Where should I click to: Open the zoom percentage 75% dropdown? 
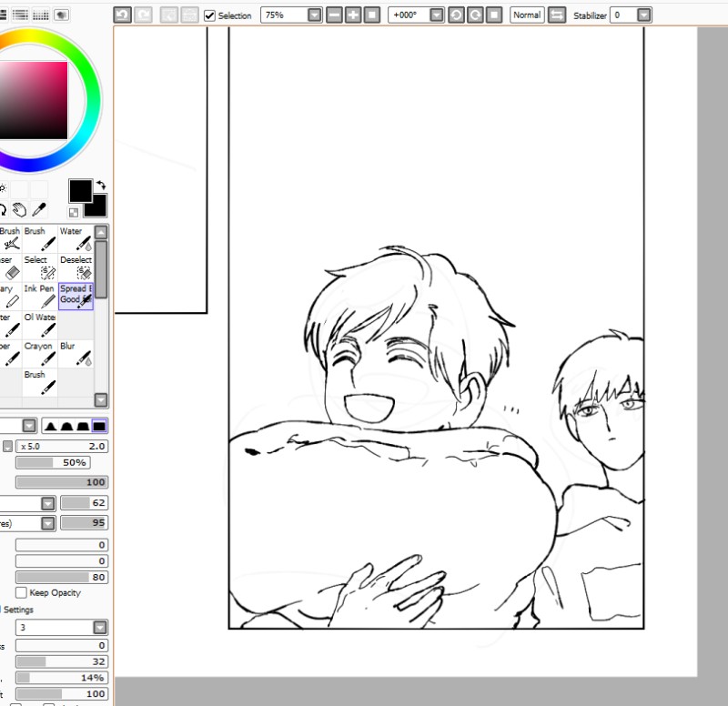pos(314,15)
